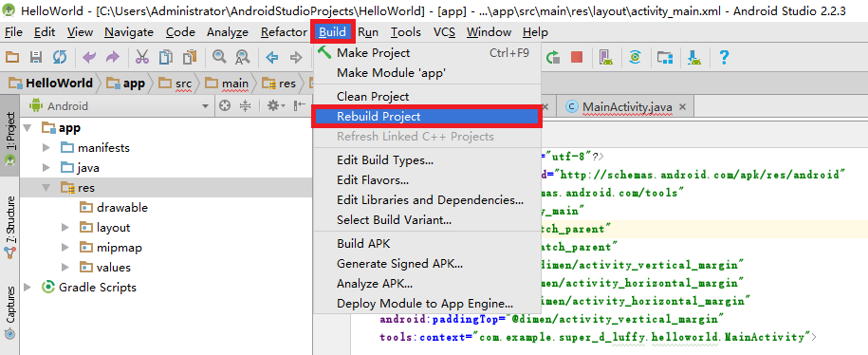The width and height of the screenshot is (868, 355).
Task: Click the Paste clipboard icon
Action: coord(190,57)
